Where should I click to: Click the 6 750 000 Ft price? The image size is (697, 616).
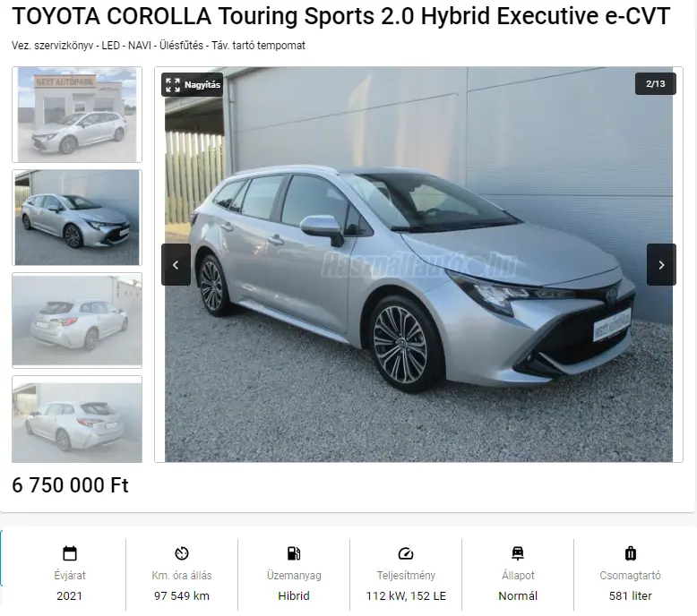point(70,485)
